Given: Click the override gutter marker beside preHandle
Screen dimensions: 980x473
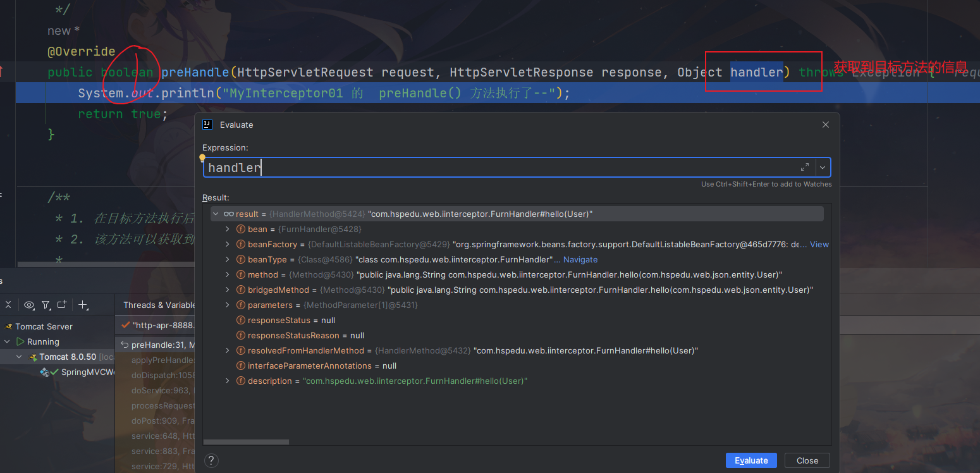Looking at the screenshot, I should click(2, 71).
